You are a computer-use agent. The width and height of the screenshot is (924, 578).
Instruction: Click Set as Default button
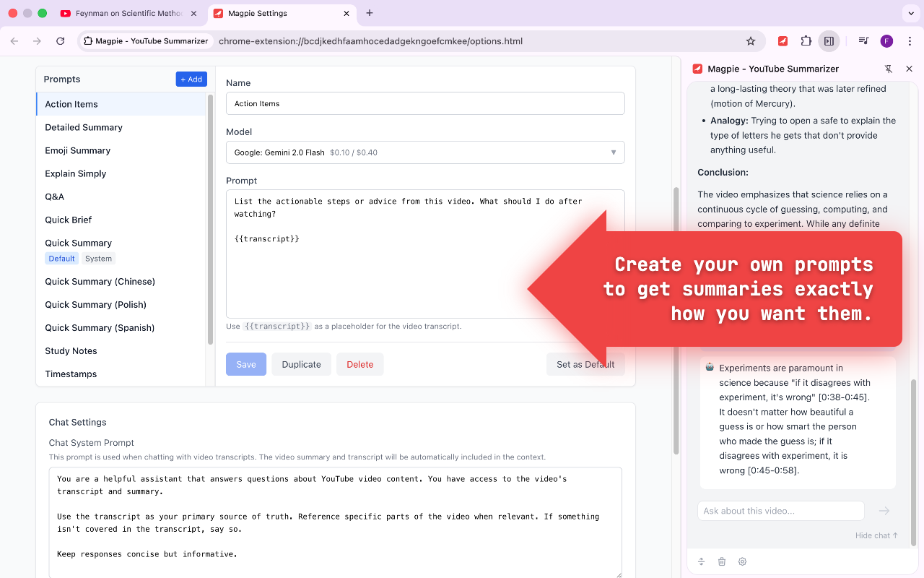pos(585,364)
